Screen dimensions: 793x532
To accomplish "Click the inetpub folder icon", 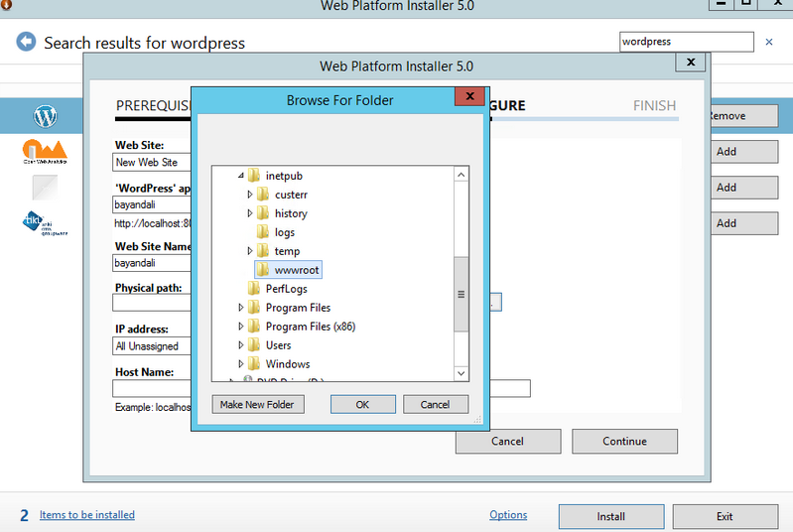I will click(x=254, y=176).
